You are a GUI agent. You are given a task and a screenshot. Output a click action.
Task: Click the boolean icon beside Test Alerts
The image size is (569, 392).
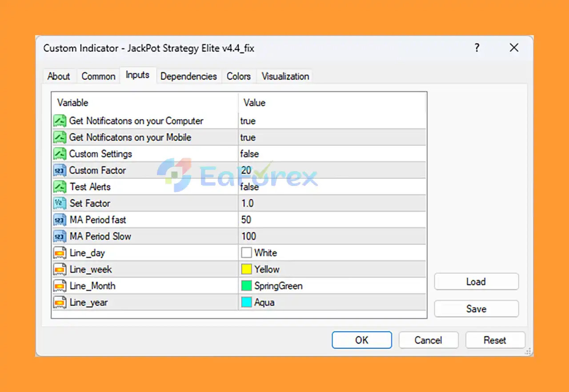[x=60, y=187]
